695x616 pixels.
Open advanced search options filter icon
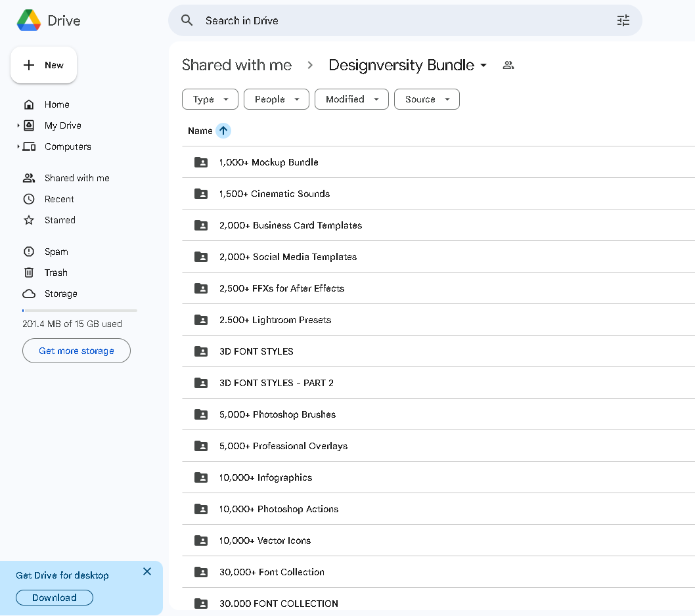[623, 20]
